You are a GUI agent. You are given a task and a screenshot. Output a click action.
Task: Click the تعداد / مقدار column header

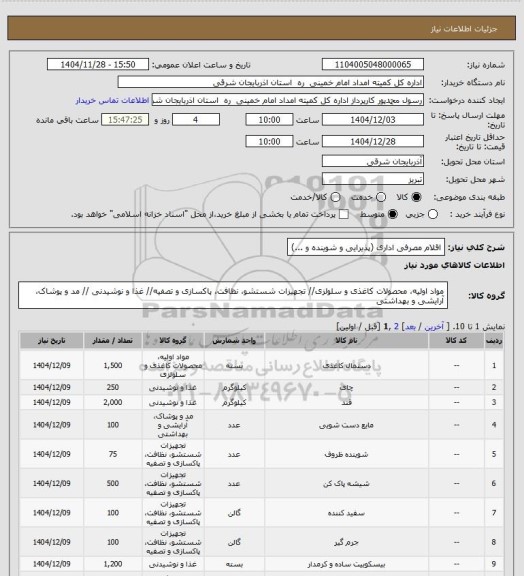113,341
